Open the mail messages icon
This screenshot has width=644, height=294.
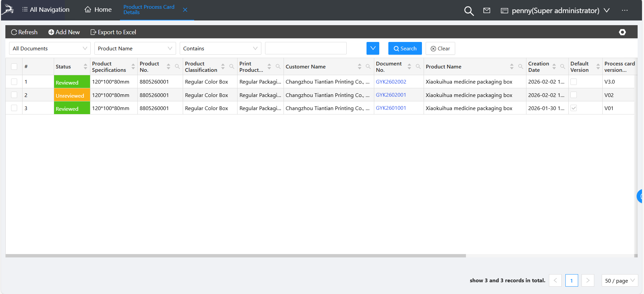click(x=486, y=11)
